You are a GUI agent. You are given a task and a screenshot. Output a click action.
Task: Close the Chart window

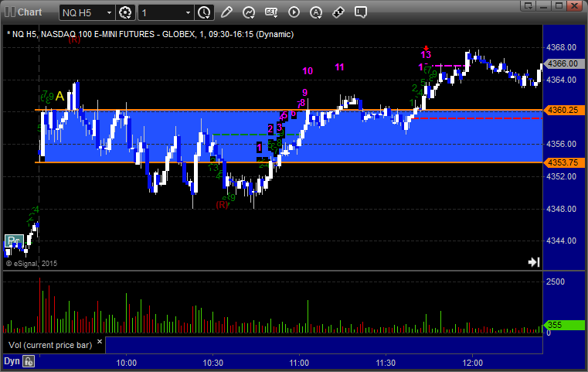(x=574, y=5)
